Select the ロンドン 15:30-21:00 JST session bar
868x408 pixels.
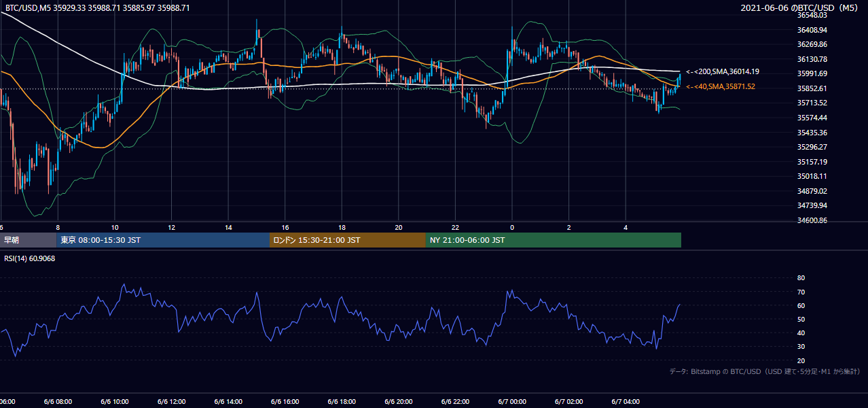pyautogui.click(x=348, y=240)
